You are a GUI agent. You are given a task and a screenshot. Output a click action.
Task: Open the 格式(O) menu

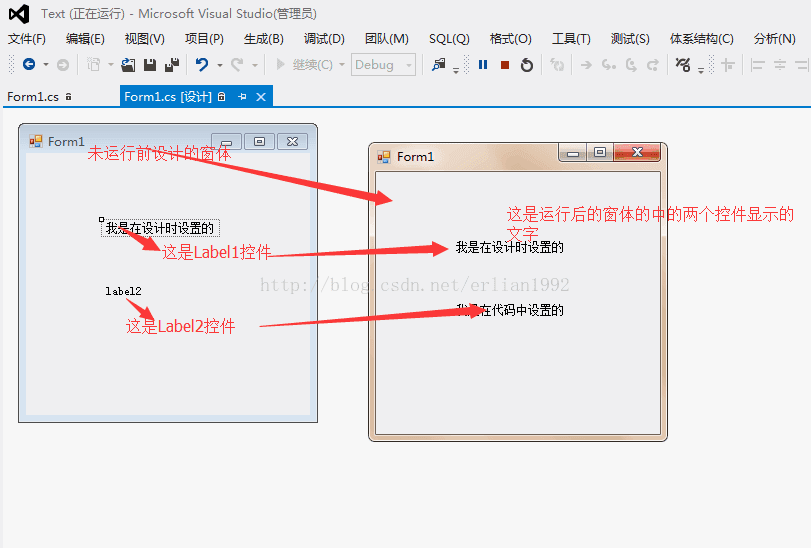511,39
